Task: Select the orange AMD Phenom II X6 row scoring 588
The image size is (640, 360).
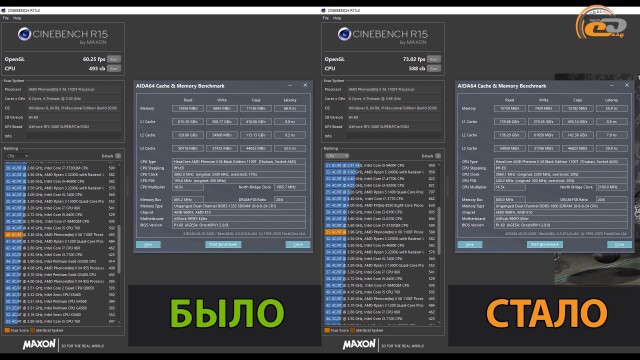Action: (x=380, y=232)
